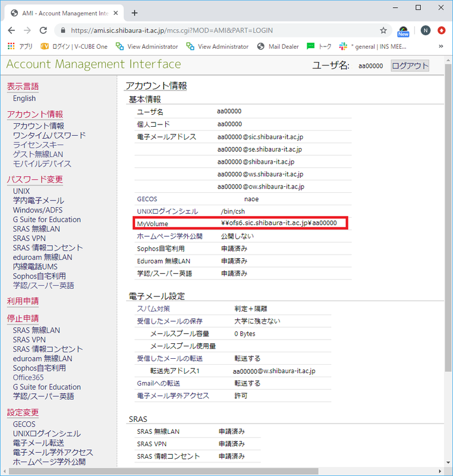Click 電子メール学外アクセス in mail settings table
453x476 pixels.
click(173, 396)
